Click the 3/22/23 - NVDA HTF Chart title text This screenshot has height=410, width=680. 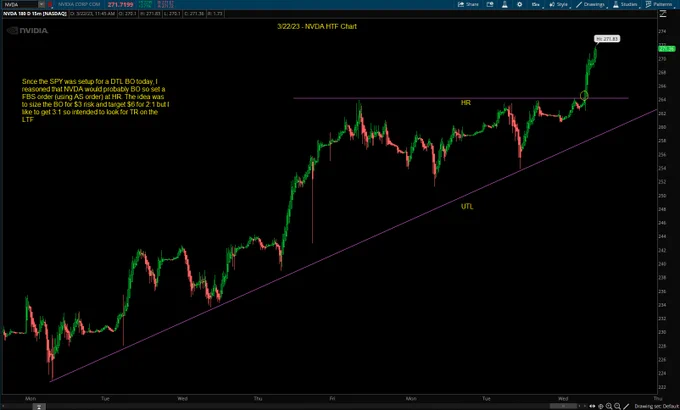click(x=317, y=26)
